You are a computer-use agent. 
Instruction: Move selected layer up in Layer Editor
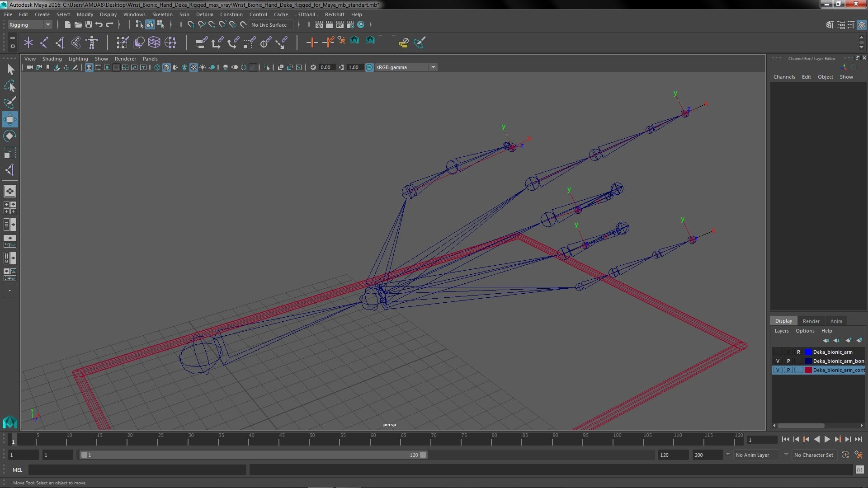826,340
